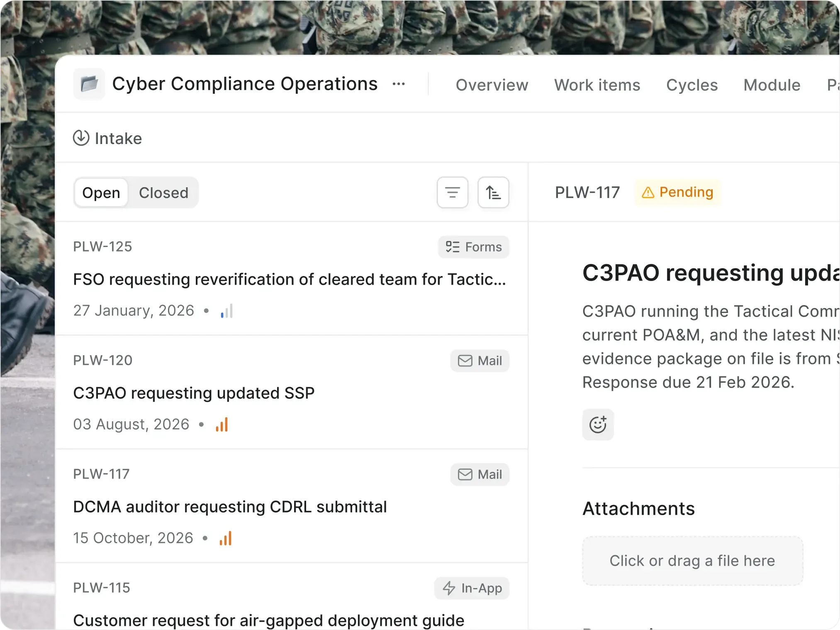This screenshot has height=630, width=840.
Task: Click the date 03 August, 2026
Action: (x=131, y=424)
